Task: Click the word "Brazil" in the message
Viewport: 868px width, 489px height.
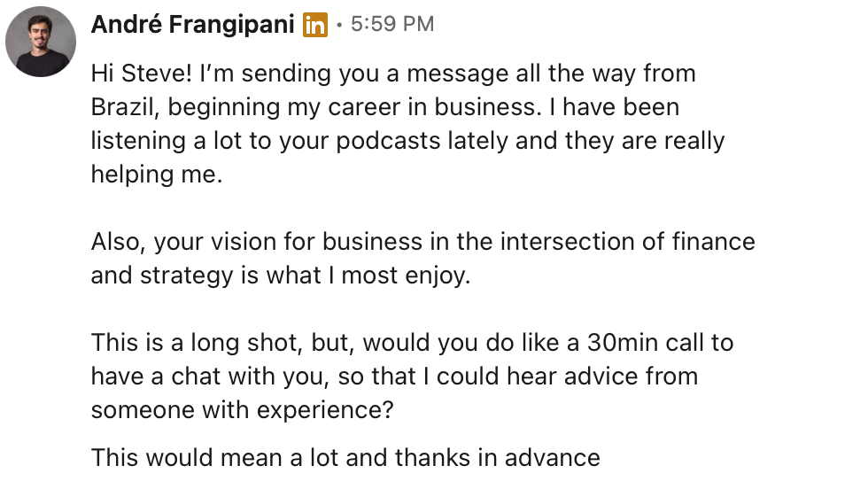Action: tap(125, 107)
